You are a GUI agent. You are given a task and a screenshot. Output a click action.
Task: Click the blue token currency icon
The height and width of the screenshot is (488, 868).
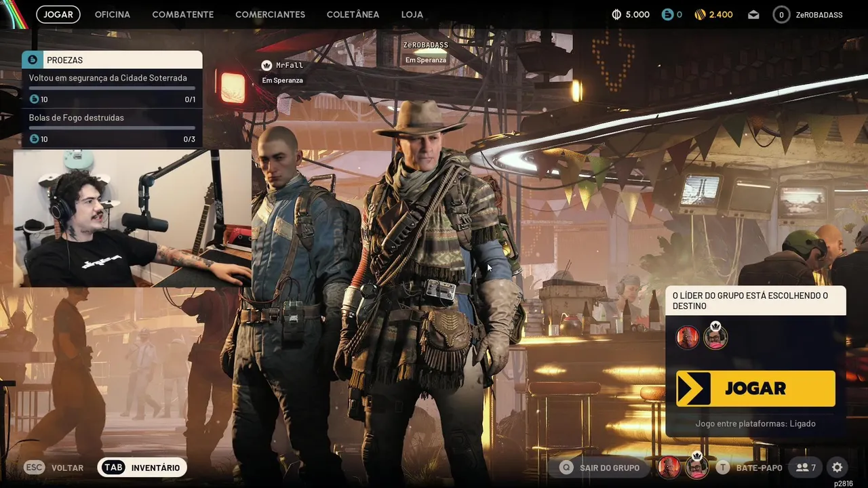(x=667, y=14)
